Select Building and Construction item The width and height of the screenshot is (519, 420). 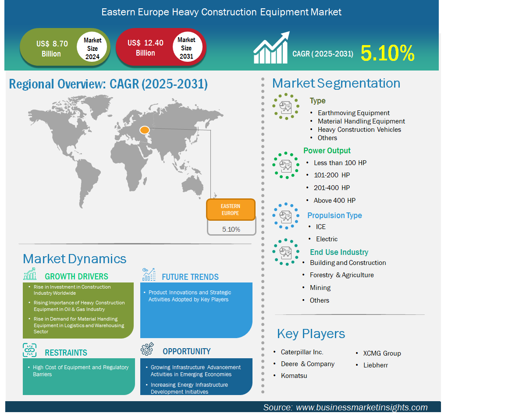tap(348, 263)
